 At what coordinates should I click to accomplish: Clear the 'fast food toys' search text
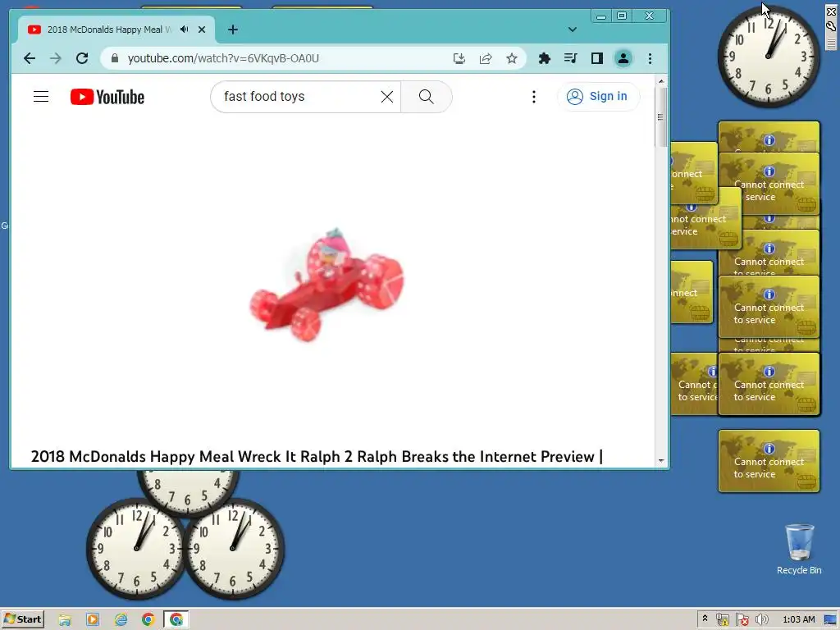coord(387,97)
